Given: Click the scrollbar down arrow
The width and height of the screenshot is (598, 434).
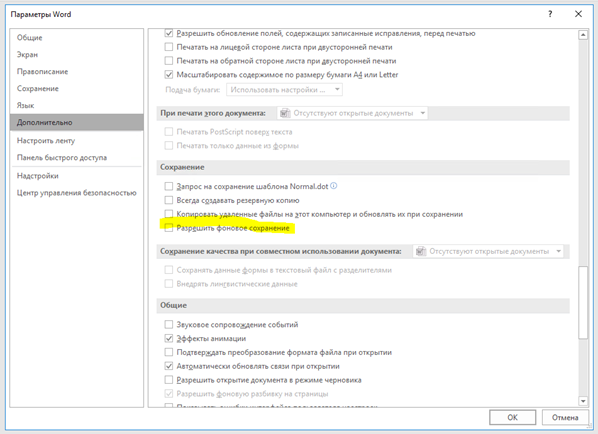Looking at the screenshot, I should [583, 401].
